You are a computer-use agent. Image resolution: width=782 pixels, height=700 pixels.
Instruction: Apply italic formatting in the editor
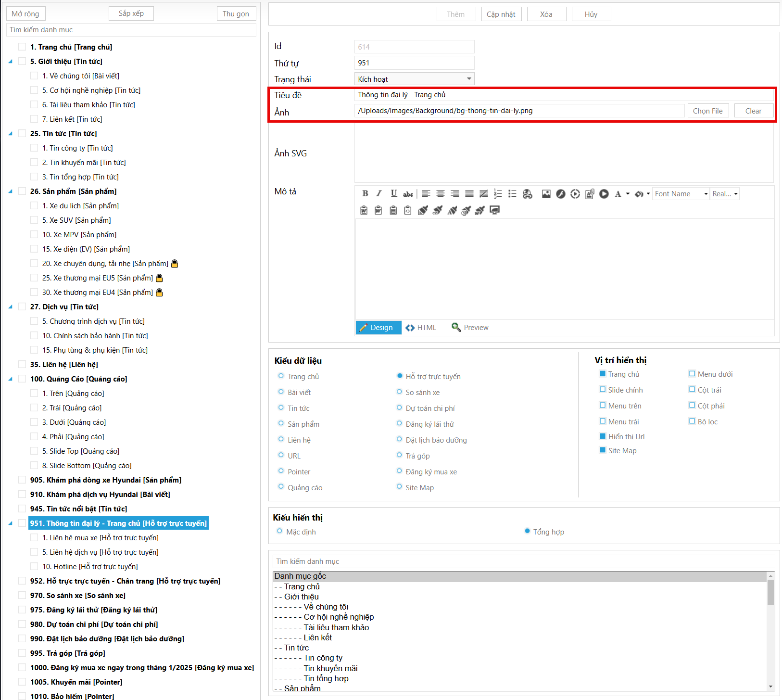point(379,193)
